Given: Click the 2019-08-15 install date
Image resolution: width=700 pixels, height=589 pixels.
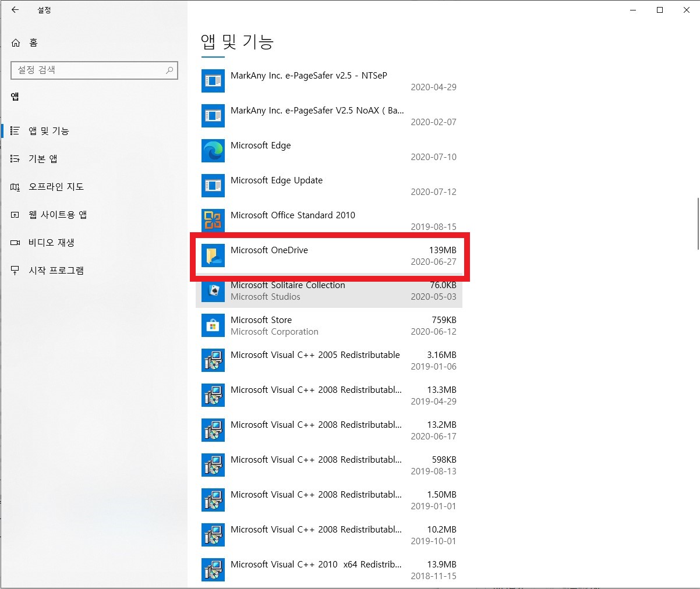Looking at the screenshot, I should tap(434, 227).
